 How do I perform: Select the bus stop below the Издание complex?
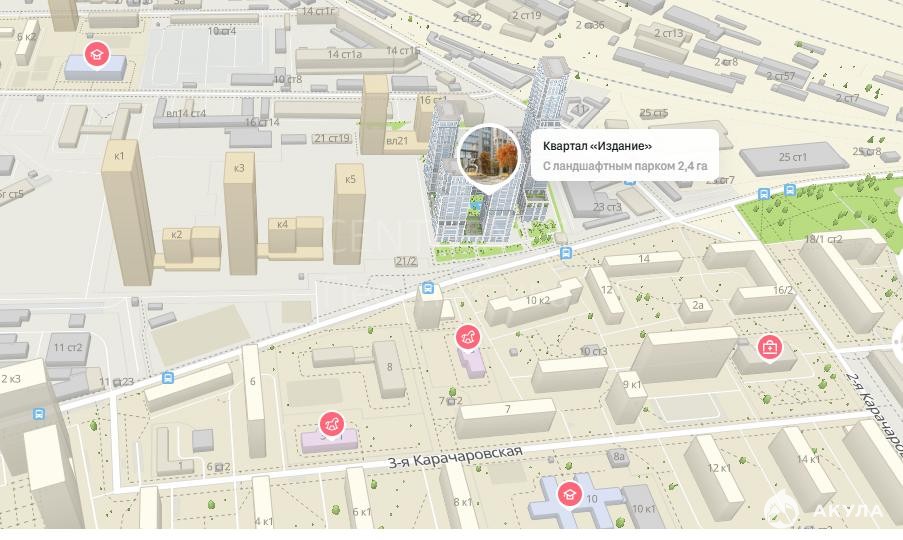566,254
